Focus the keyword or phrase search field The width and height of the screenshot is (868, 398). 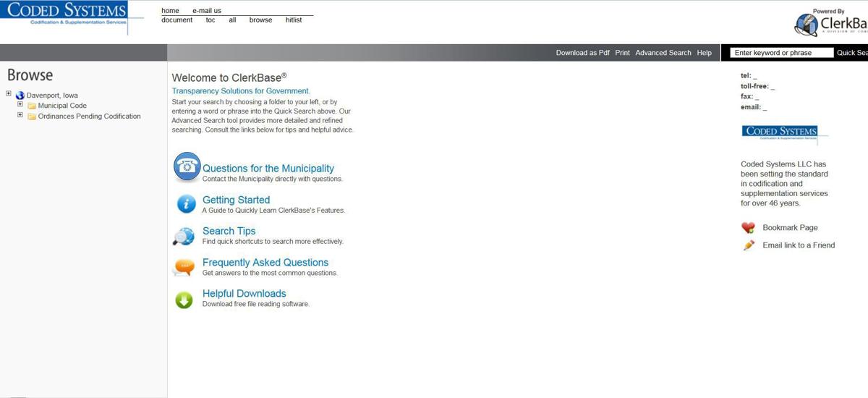[x=781, y=53]
